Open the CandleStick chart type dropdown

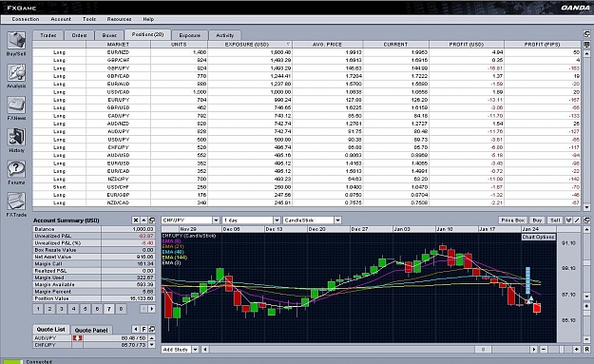pos(337,220)
